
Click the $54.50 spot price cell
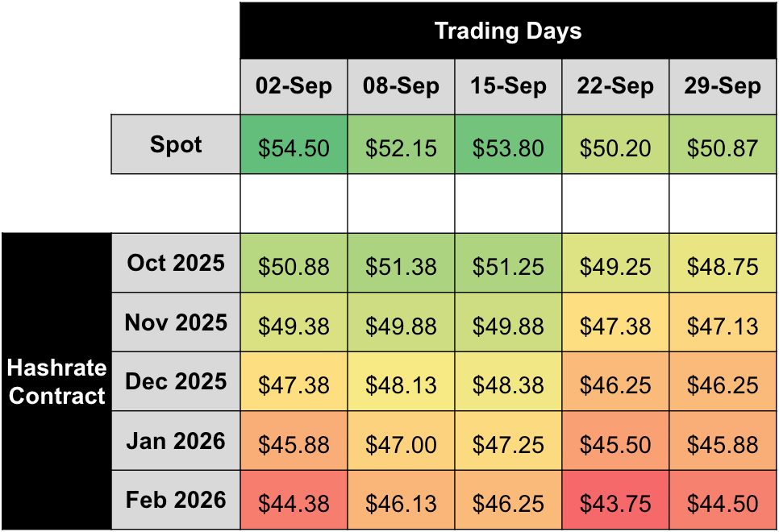(294, 148)
